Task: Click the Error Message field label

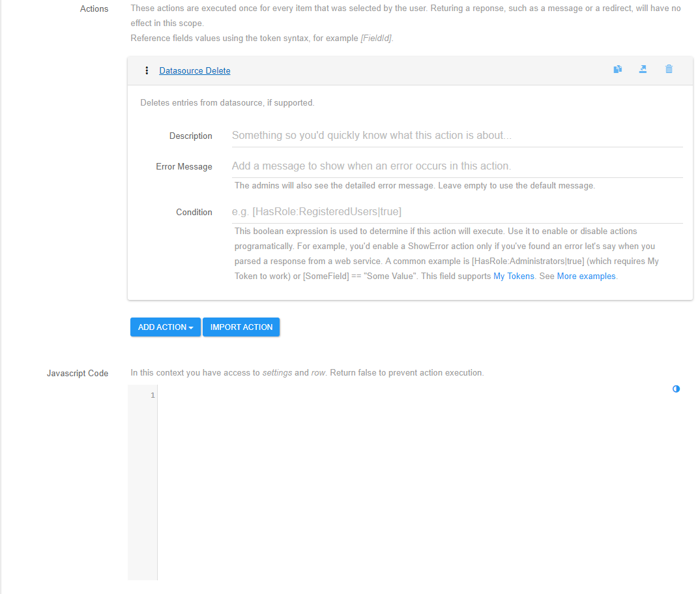Action: (x=184, y=166)
